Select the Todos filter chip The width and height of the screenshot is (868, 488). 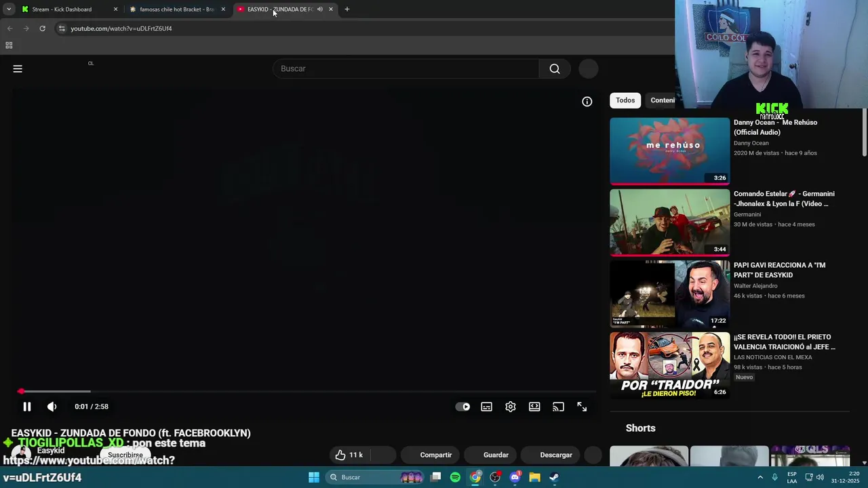coord(625,100)
